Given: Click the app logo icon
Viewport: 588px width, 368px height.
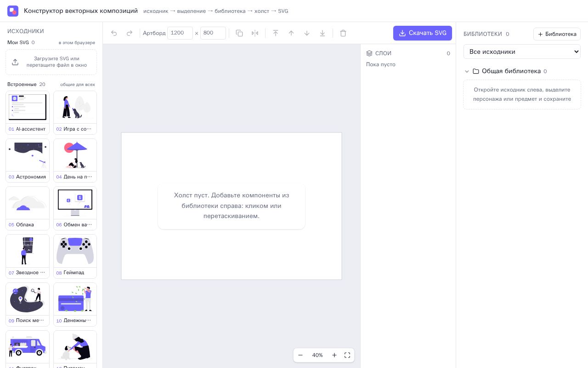Looking at the screenshot, I should pyautogui.click(x=13, y=11).
